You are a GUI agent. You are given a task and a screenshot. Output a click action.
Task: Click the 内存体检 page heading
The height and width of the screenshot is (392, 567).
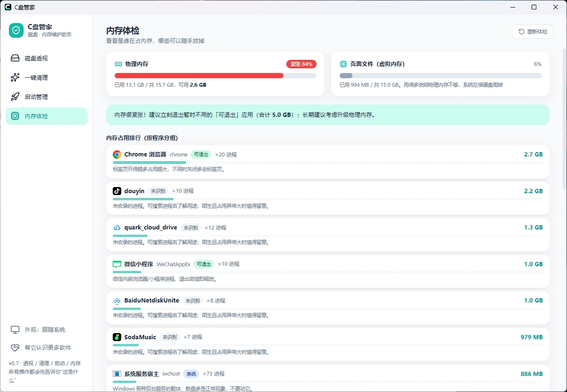(x=123, y=31)
